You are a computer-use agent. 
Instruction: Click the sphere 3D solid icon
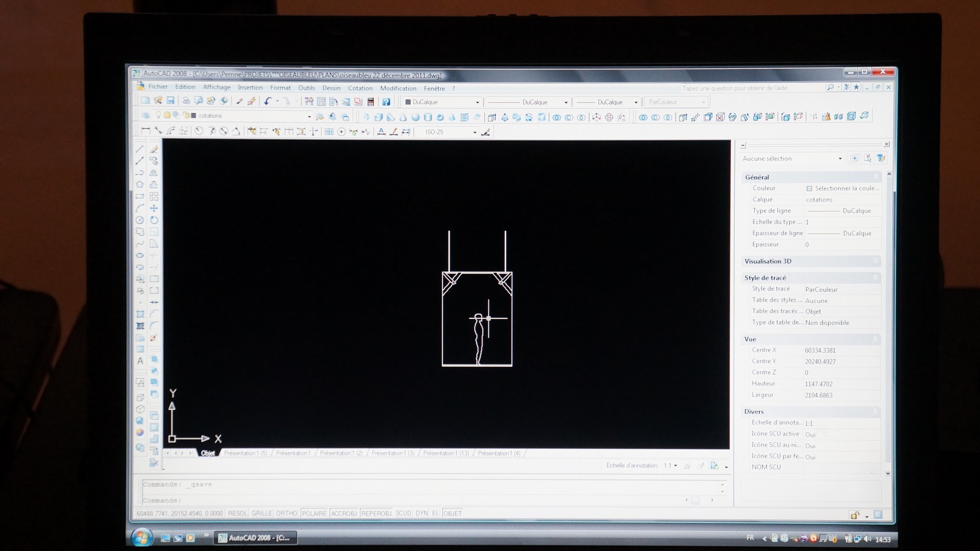pyautogui.click(x=415, y=117)
